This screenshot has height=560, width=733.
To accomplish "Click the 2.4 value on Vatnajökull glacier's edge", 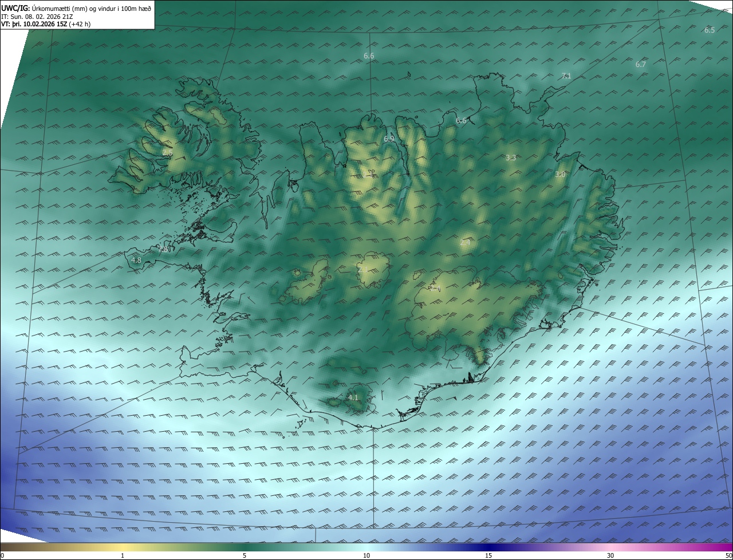I will 435,289.
